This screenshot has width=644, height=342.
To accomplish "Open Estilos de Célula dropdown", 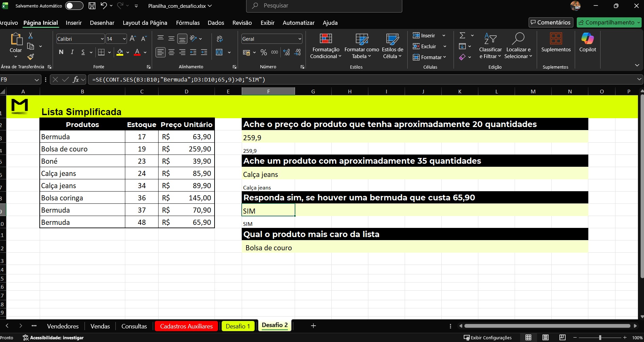I will pos(392,46).
